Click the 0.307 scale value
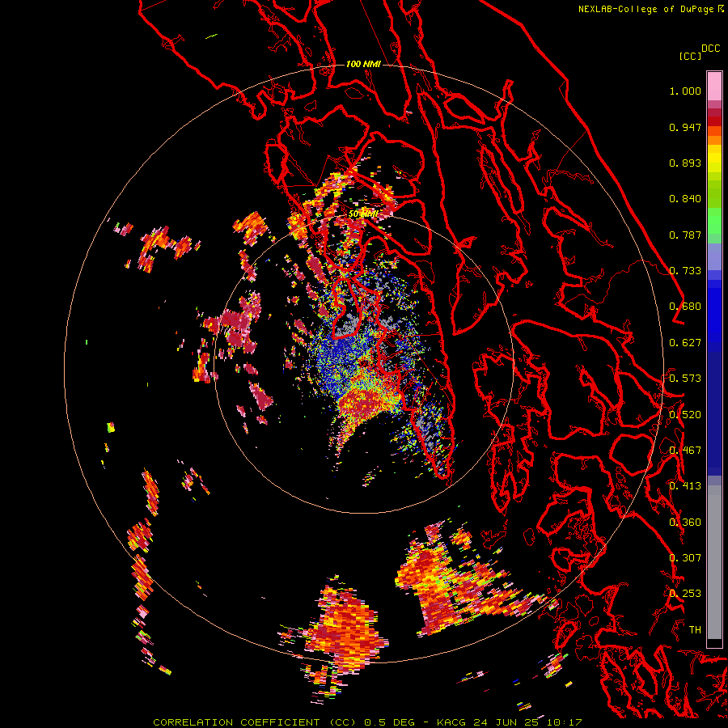The image size is (728, 728). coord(685,558)
